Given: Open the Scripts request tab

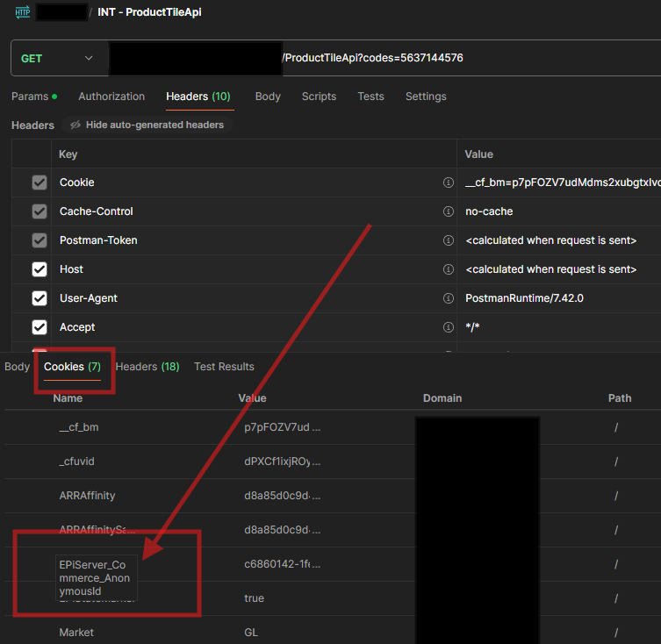Looking at the screenshot, I should (319, 97).
